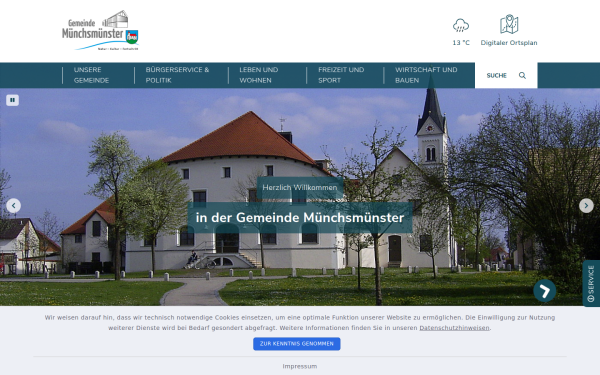This screenshot has width=600, height=375.
Task: Open the Leben und Wohnen menu
Action: click(259, 75)
